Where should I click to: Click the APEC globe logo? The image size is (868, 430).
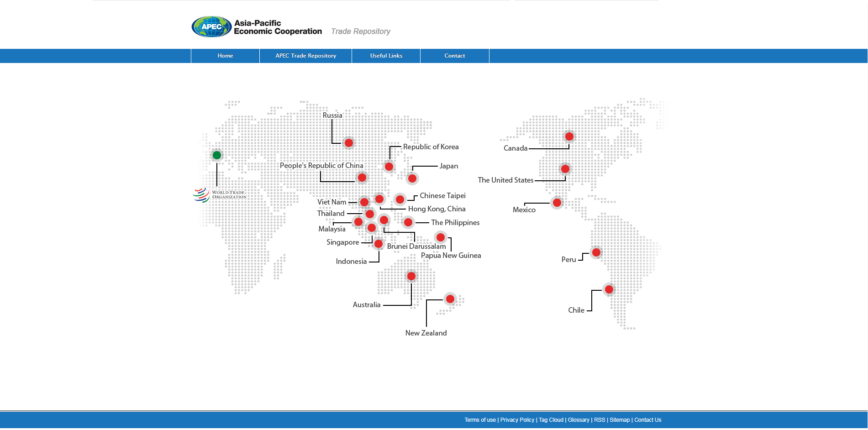click(x=211, y=27)
